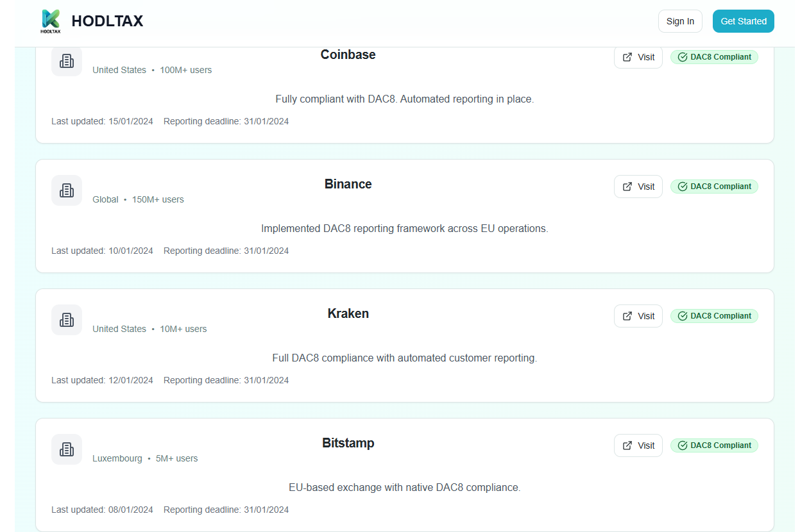Click the Binance building icon
809x532 pixels.
point(67,190)
